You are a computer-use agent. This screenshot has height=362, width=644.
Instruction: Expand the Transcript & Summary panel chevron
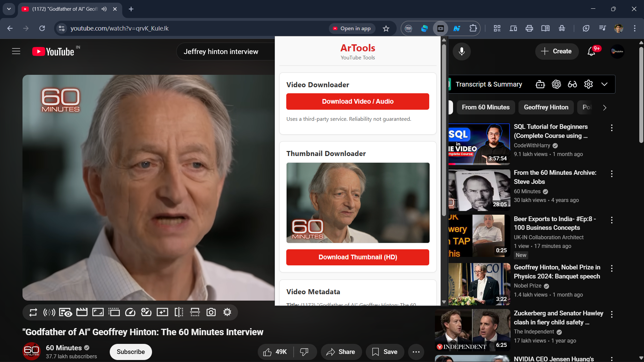[604, 84]
